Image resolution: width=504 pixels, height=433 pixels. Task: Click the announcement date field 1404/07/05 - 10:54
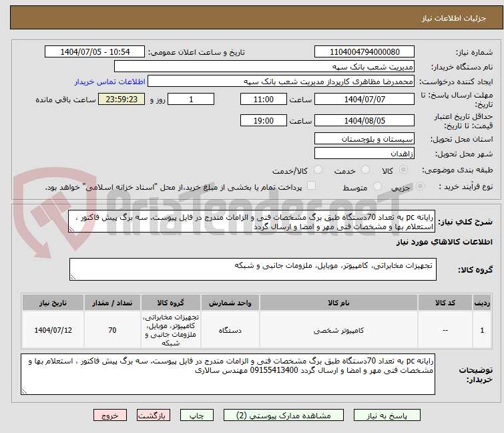click(95, 52)
